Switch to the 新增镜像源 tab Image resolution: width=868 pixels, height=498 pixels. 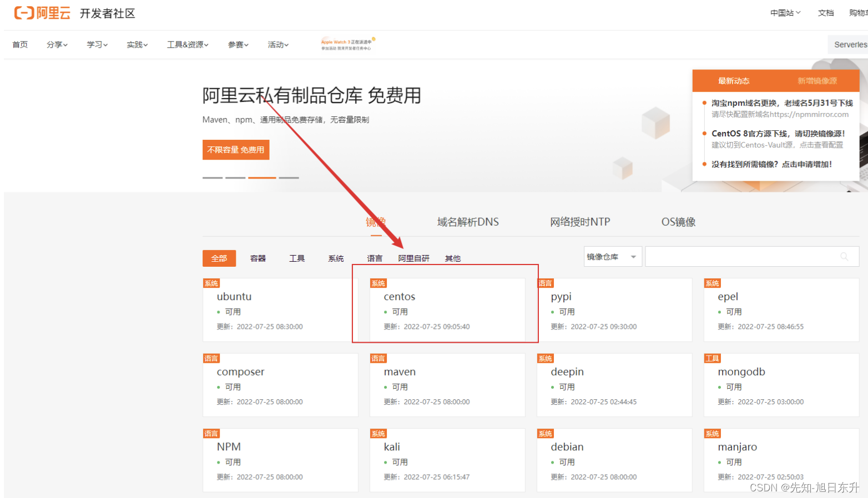[817, 81]
